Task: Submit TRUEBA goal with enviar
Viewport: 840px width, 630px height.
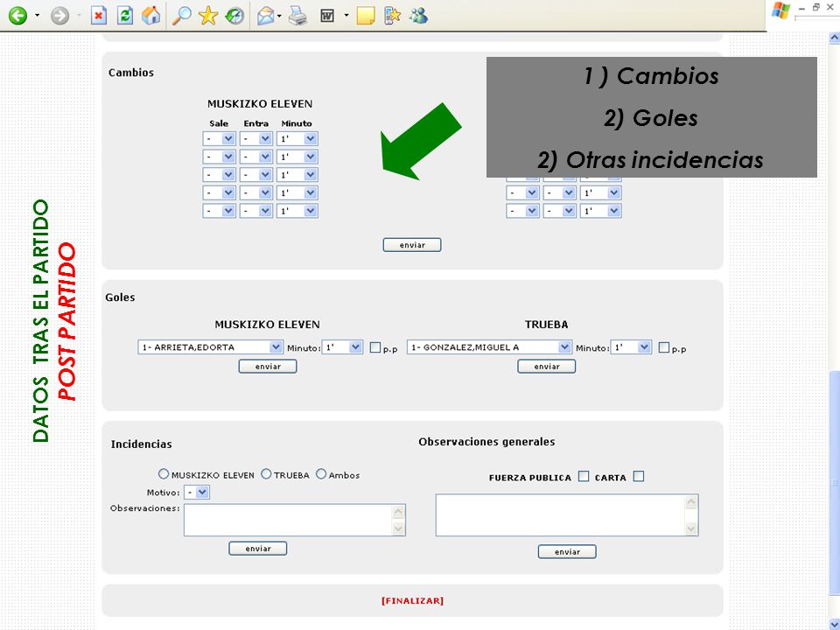Action: pos(546,367)
